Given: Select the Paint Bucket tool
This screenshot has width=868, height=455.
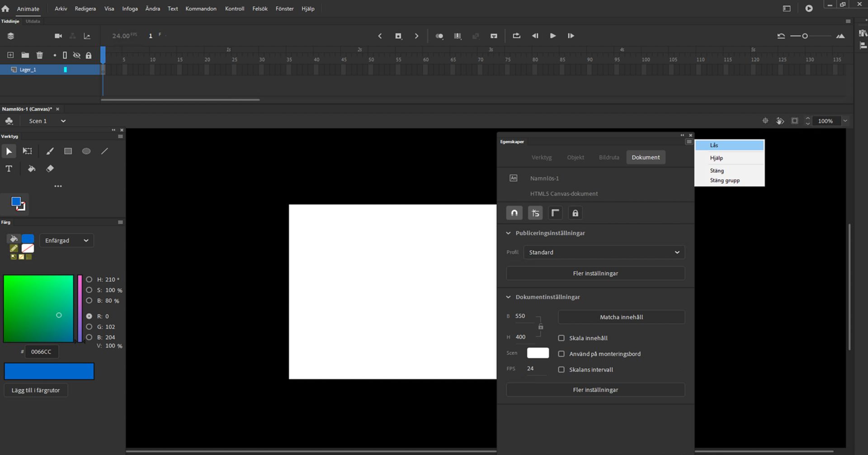Looking at the screenshot, I should 31,169.
